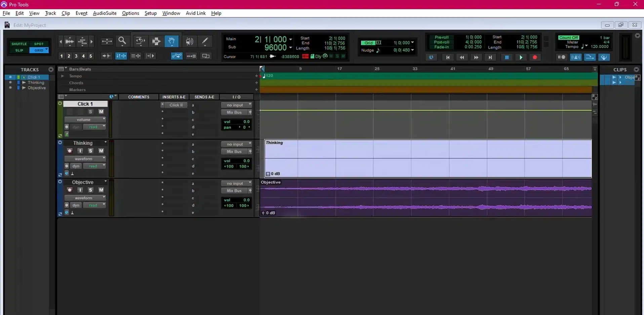Mute the Click 1 track
Image resolution: width=644 pixels, height=315 pixels.
(x=101, y=112)
